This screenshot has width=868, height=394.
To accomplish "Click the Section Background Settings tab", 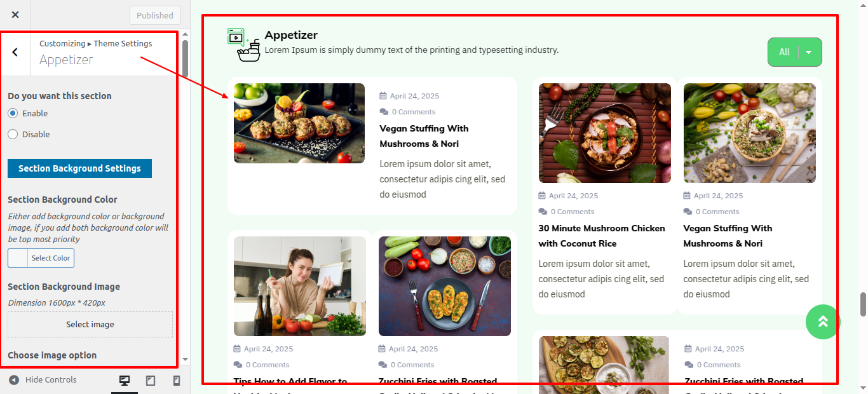I will click(x=79, y=168).
